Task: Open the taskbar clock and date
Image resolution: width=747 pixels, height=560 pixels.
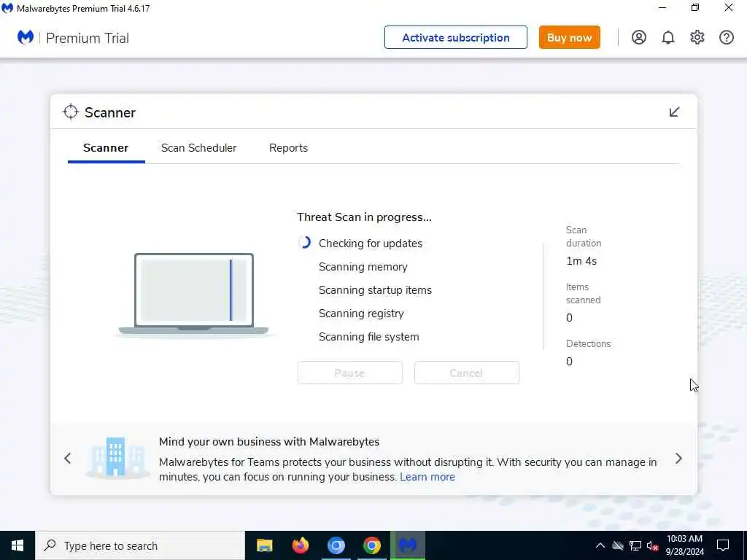Action: tap(684, 545)
